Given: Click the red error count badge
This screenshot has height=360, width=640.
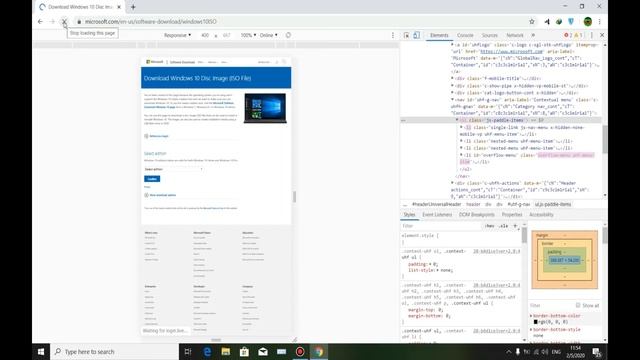Looking at the screenshot, I should coord(568,35).
